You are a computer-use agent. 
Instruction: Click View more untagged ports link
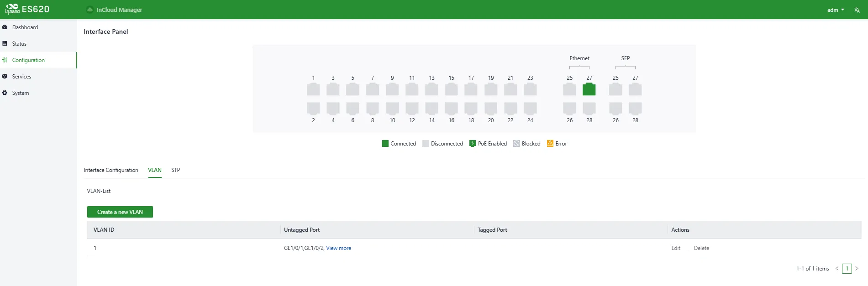tap(338, 248)
